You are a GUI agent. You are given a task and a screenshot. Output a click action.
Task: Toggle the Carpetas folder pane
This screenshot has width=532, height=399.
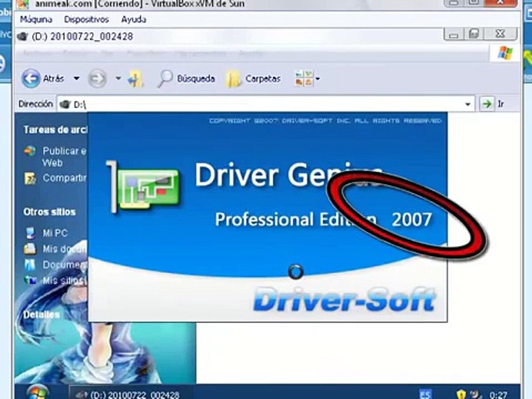[x=254, y=79]
